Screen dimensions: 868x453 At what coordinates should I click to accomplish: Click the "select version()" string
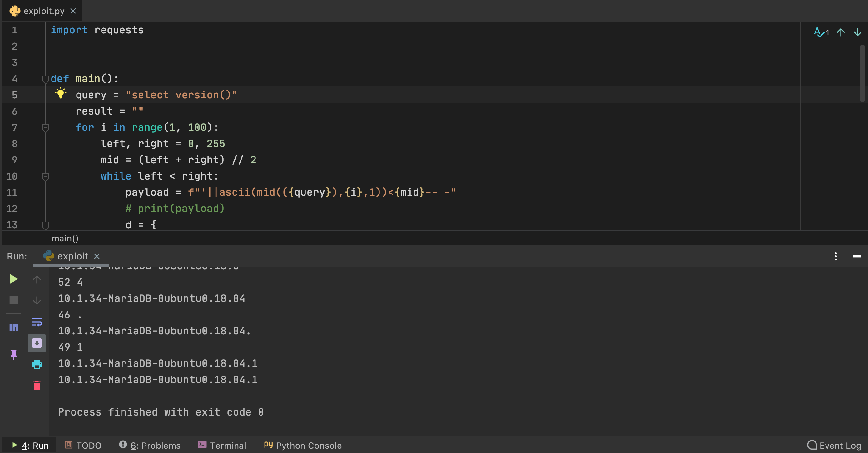pyautogui.click(x=181, y=95)
